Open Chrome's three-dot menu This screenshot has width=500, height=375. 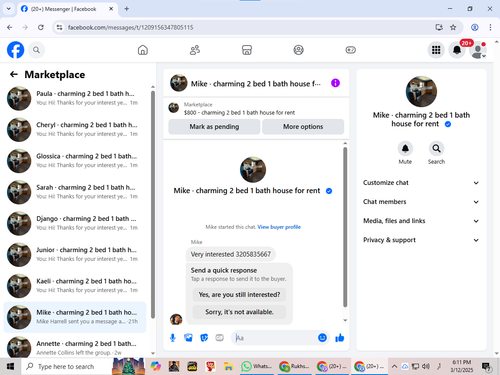tap(490, 27)
